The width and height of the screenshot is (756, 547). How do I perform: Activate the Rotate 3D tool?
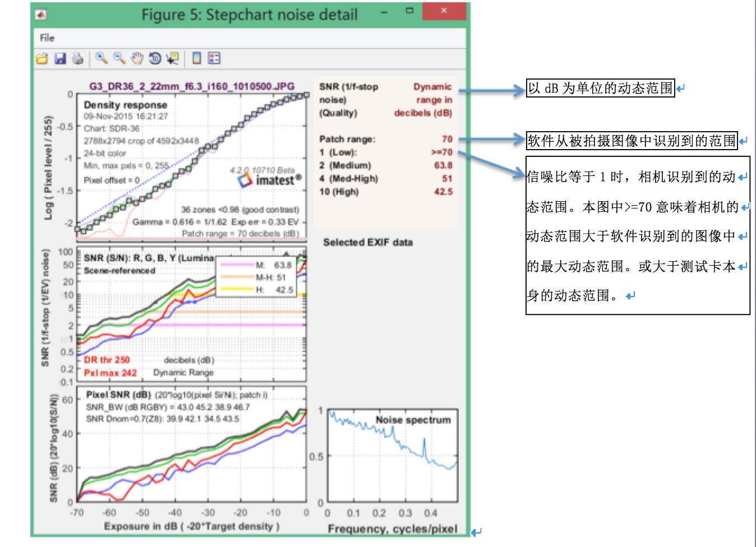tap(155, 58)
